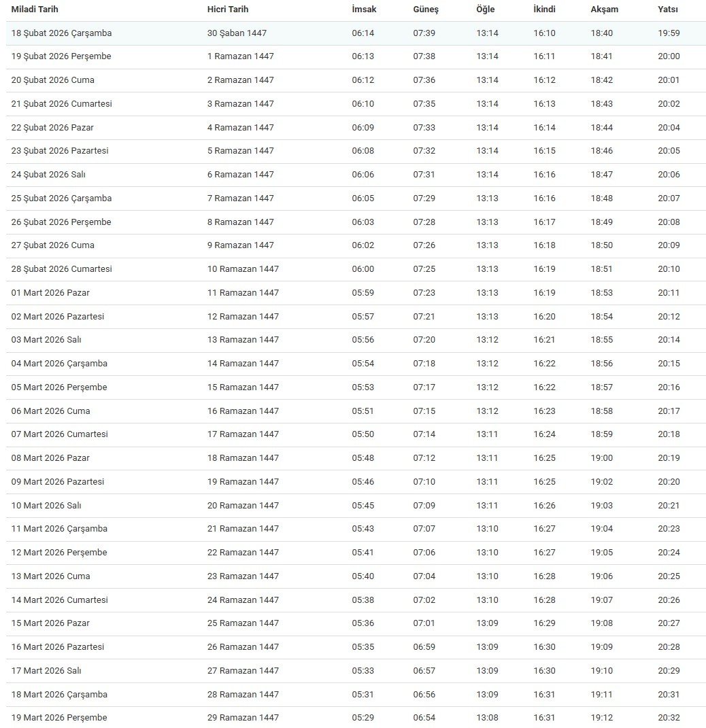Click the Güneş column header
706x728 pixels.
(426, 10)
